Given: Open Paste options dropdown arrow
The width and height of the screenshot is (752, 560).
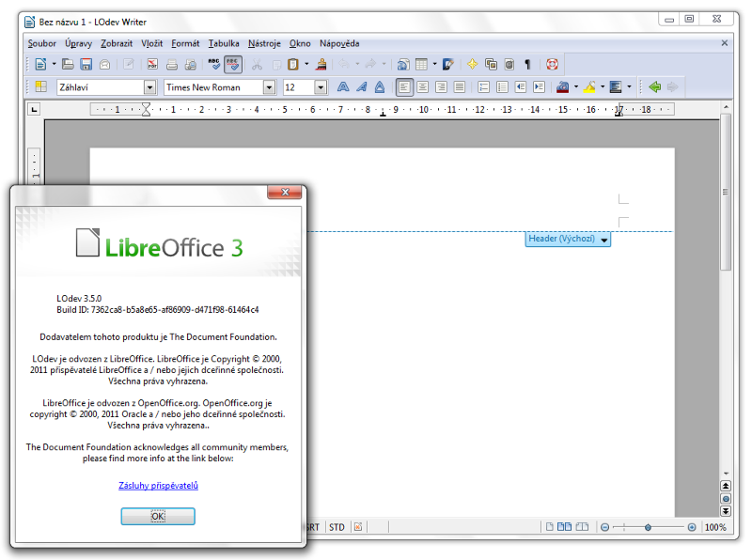Looking at the screenshot, I should (306, 64).
